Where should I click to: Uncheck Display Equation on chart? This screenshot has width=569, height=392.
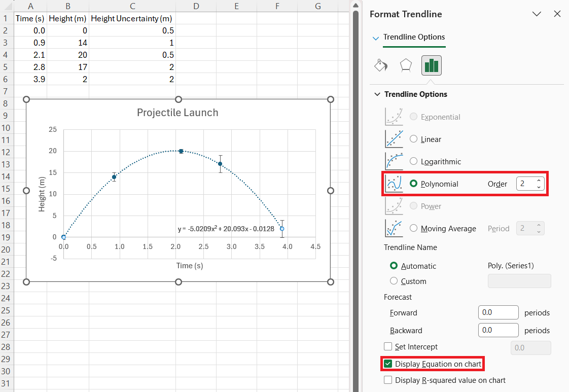pos(388,364)
